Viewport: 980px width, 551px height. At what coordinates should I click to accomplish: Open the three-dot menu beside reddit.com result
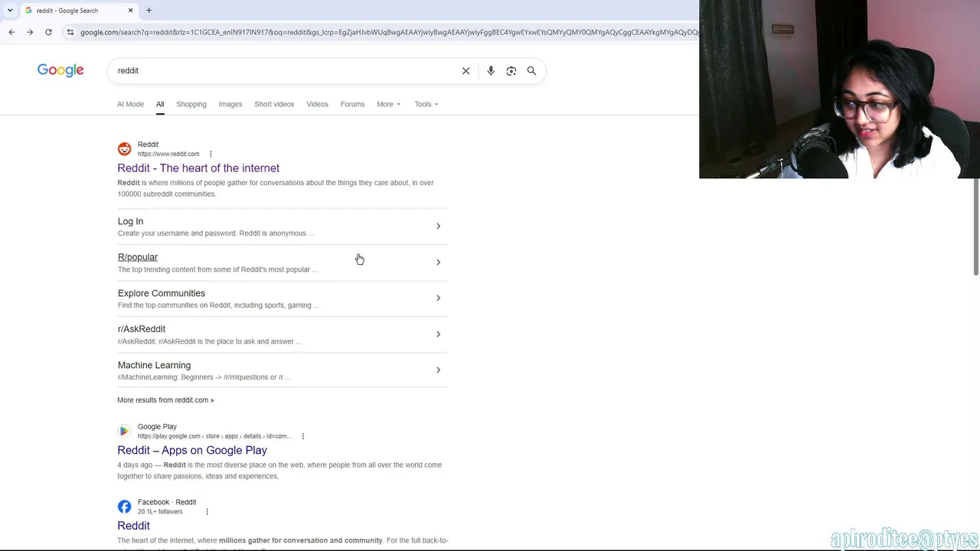[x=211, y=154]
